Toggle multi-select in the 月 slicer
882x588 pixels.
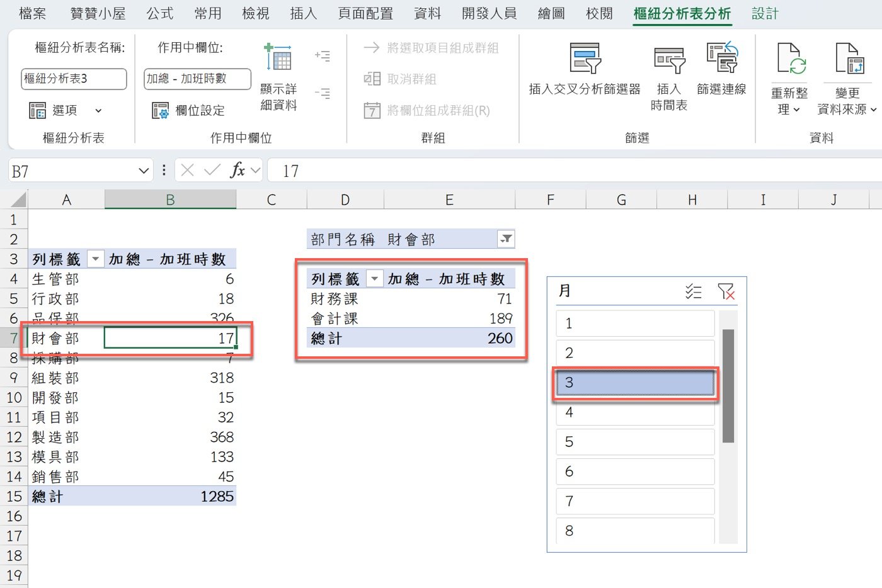coord(693,291)
